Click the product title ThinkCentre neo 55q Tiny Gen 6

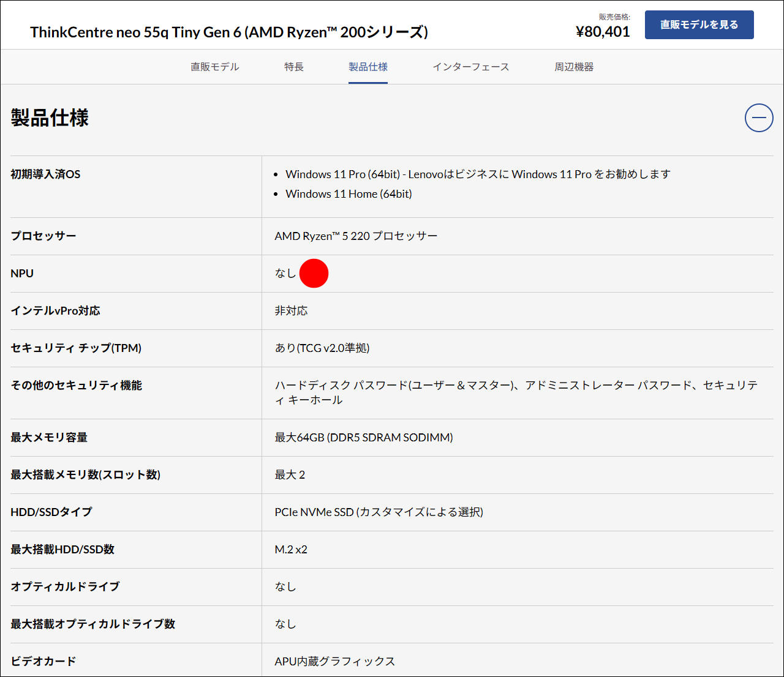(x=229, y=32)
